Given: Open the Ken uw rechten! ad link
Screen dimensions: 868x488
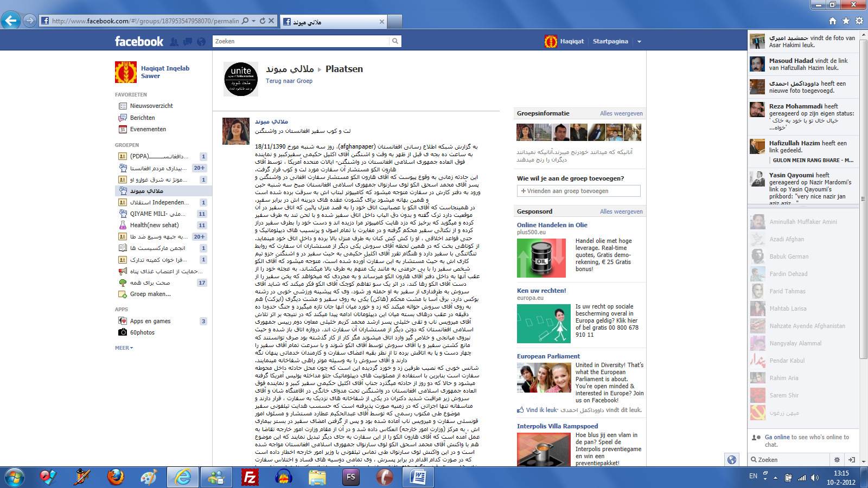Looking at the screenshot, I should [x=541, y=291].
